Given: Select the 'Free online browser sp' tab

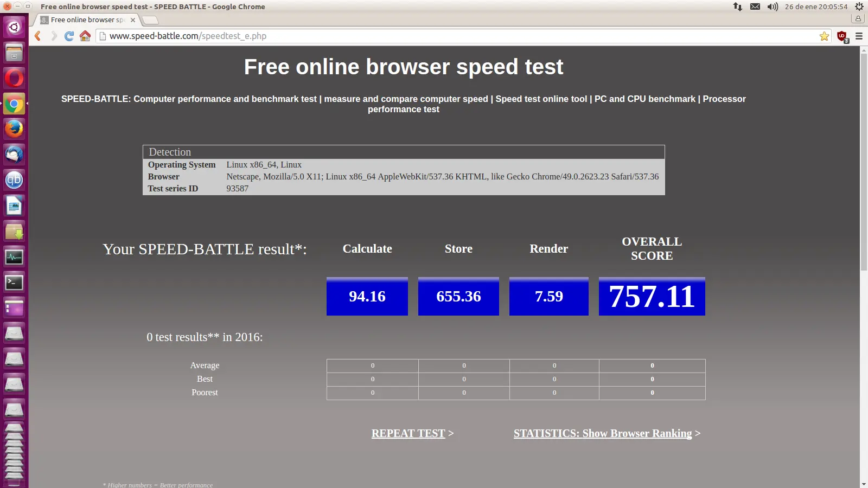Looking at the screenshot, I should [x=87, y=20].
